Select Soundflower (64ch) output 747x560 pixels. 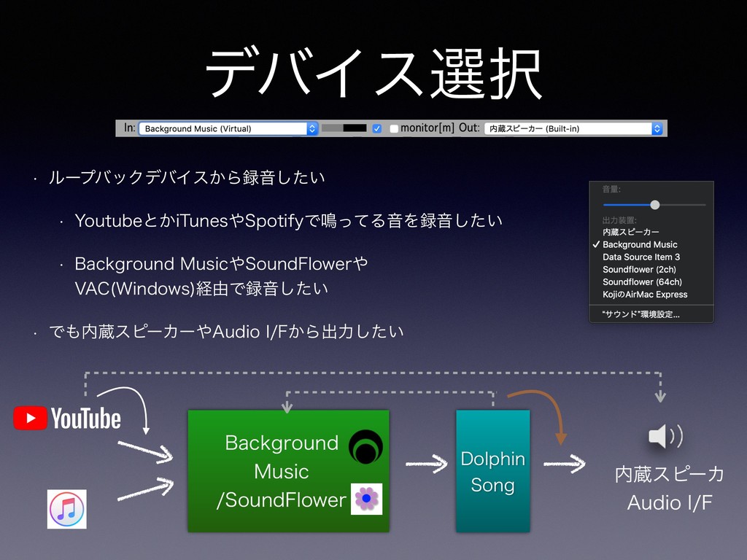click(642, 282)
